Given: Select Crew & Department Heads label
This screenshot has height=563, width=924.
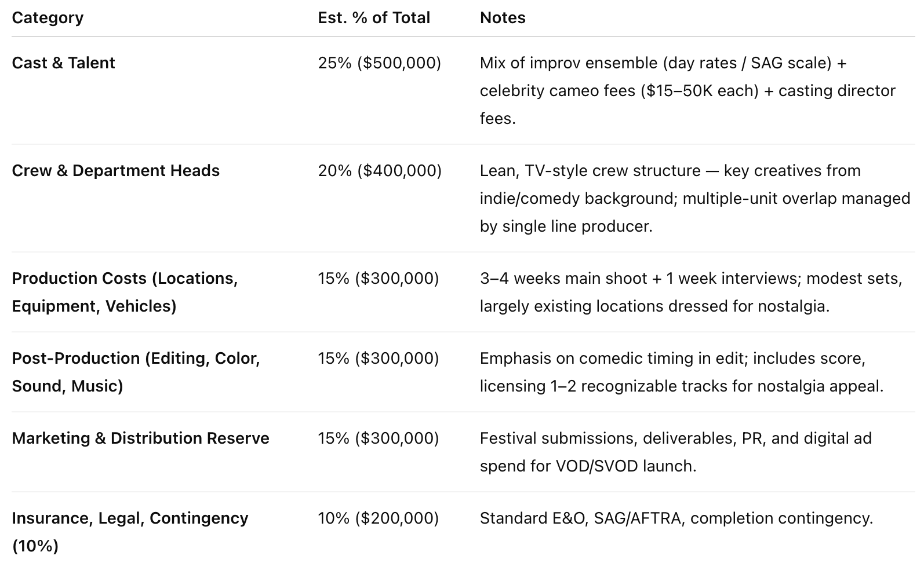Looking at the screenshot, I should tap(116, 171).
